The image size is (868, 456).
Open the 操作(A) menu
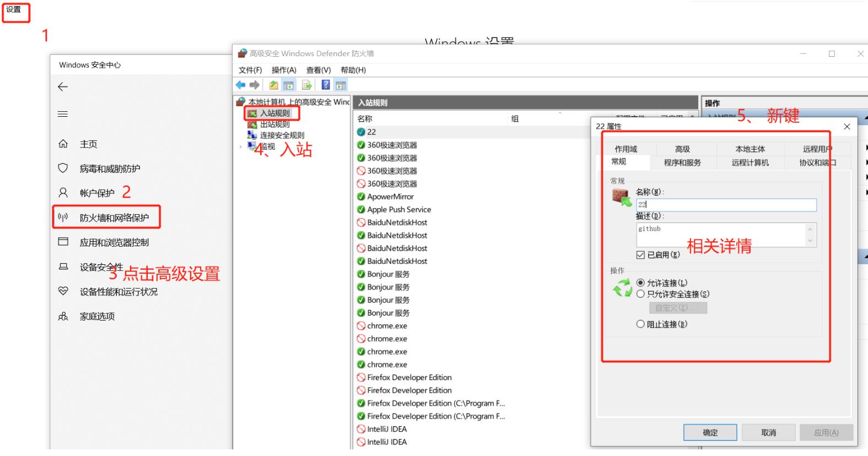[x=284, y=70]
